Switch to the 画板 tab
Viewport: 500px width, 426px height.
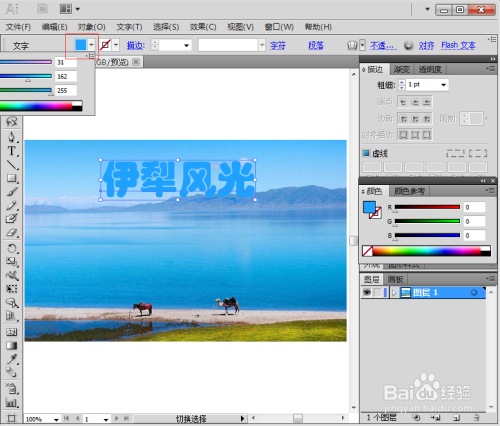[x=395, y=279]
